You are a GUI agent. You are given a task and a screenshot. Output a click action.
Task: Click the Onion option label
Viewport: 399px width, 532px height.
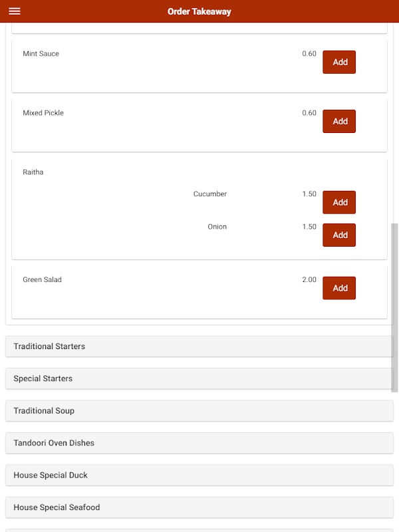[217, 227]
